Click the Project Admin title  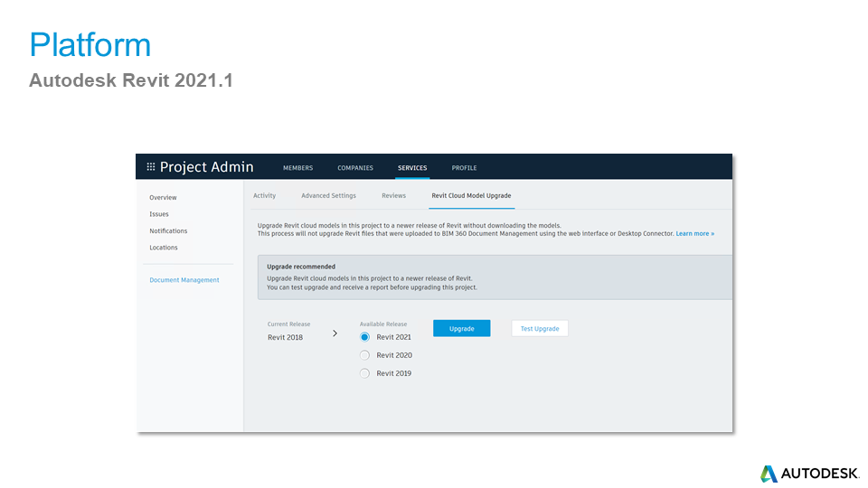[x=206, y=166]
